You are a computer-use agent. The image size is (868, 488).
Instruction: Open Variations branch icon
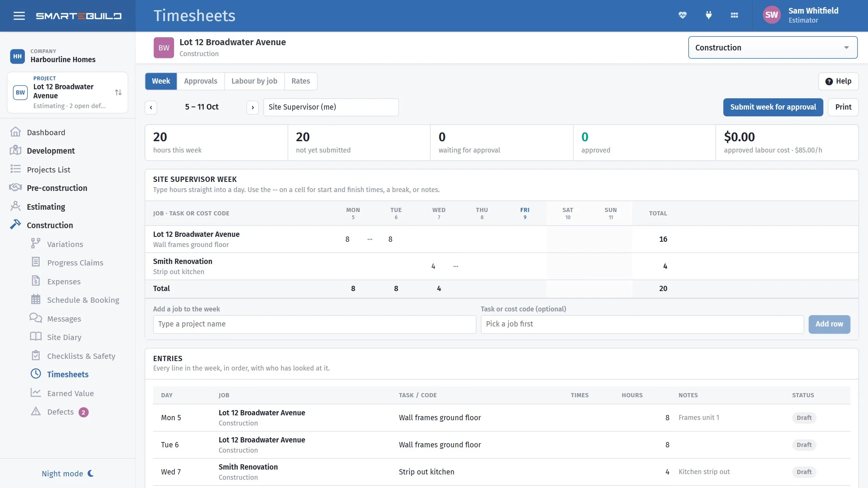click(x=35, y=244)
